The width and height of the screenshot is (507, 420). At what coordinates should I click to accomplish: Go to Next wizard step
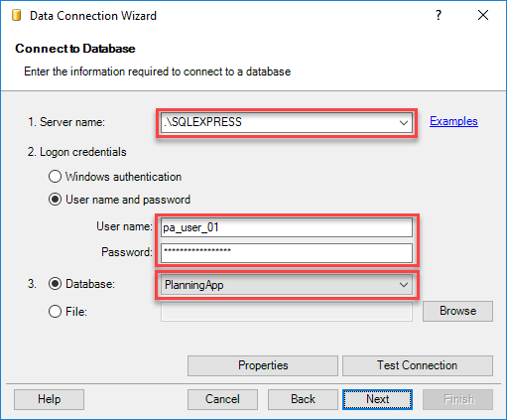pyautogui.click(x=377, y=399)
